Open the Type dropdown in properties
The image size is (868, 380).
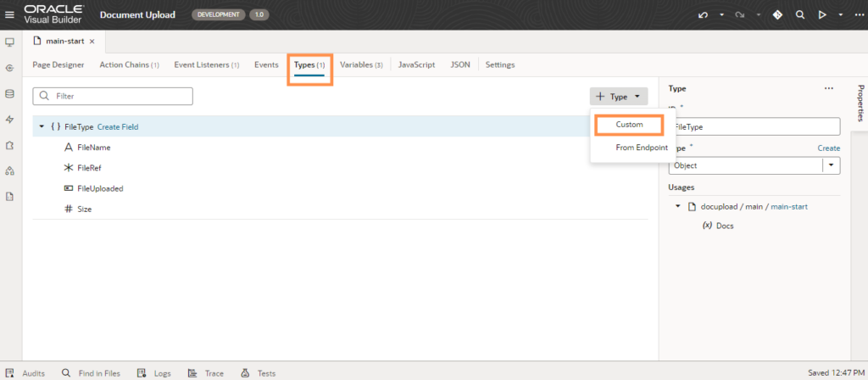click(831, 165)
